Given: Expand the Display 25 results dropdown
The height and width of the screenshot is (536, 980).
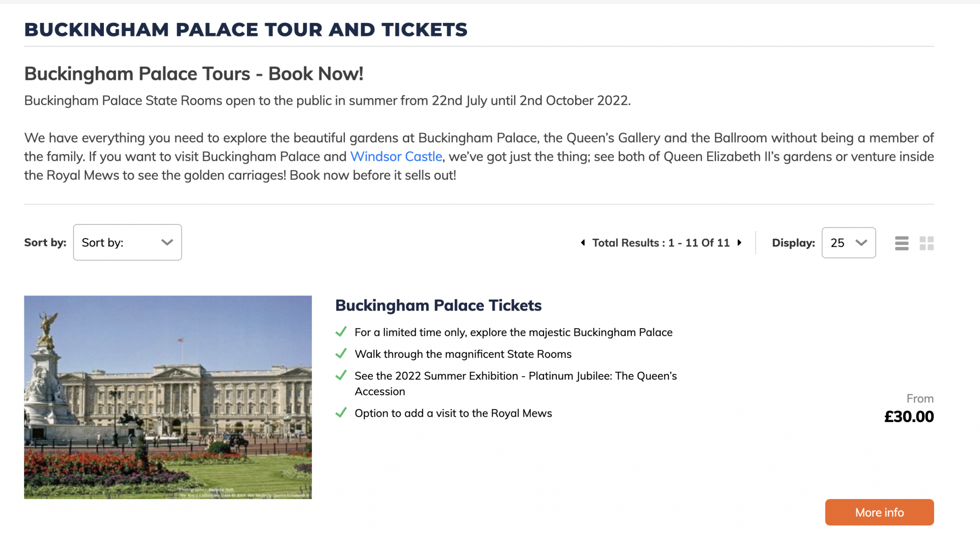Looking at the screenshot, I should 848,243.
